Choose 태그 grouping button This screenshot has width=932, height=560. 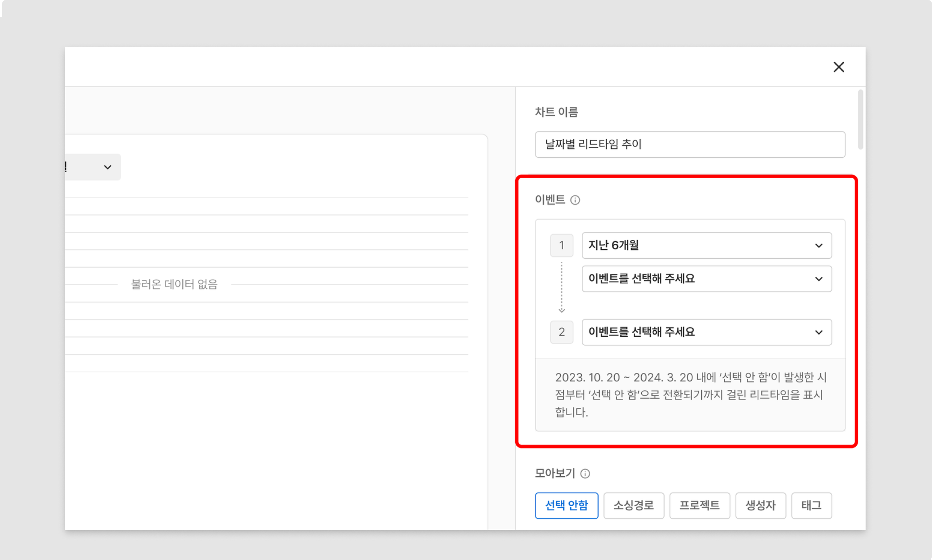(811, 505)
